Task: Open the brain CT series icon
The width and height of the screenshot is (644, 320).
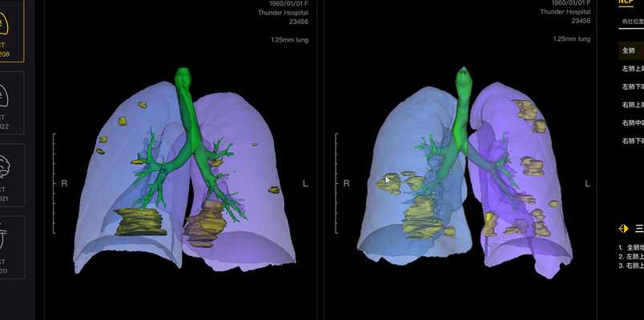Action: (11, 174)
